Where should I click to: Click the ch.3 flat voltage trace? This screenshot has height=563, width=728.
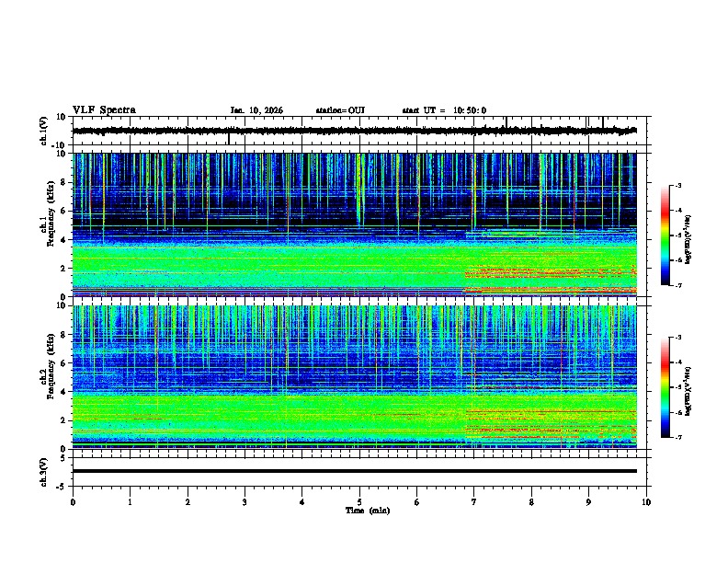354,471
